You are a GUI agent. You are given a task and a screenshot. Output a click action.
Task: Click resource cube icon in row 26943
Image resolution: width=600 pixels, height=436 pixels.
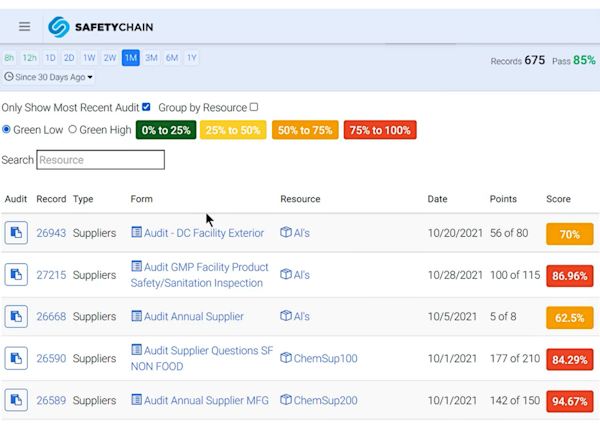pos(286,232)
